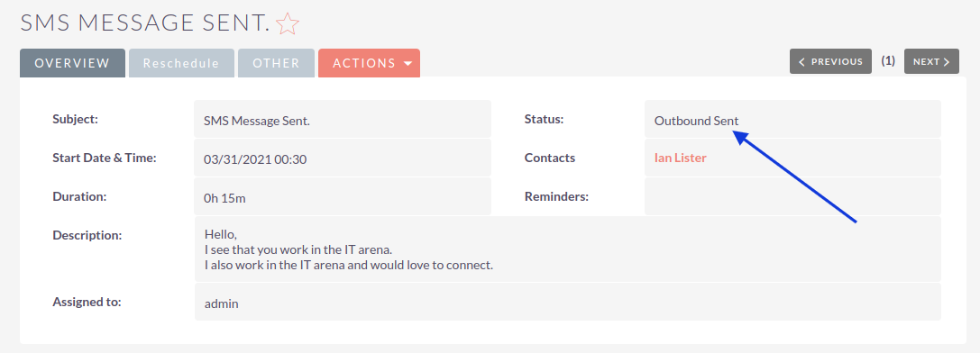
Task: Go to PREVIOUS record
Action: (x=830, y=61)
